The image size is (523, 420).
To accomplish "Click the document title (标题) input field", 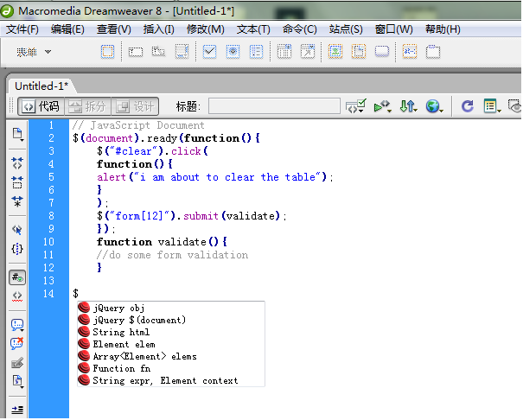I will [274, 106].
